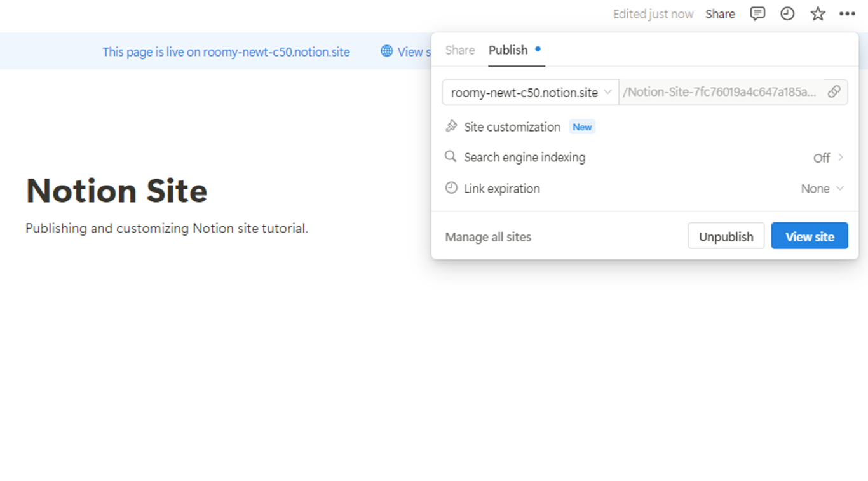Open Manage all sites link
The height and width of the screenshot is (481, 868).
(x=488, y=237)
